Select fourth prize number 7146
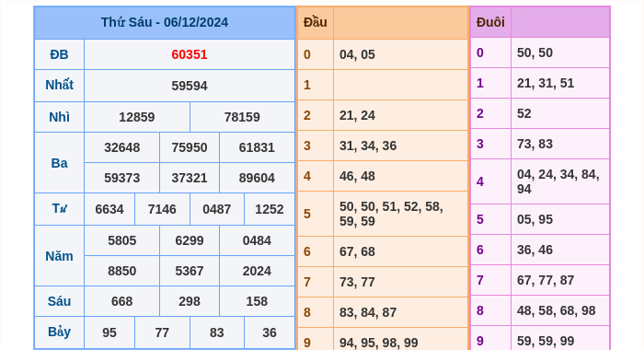The height and width of the screenshot is (350, 644). 162,209
